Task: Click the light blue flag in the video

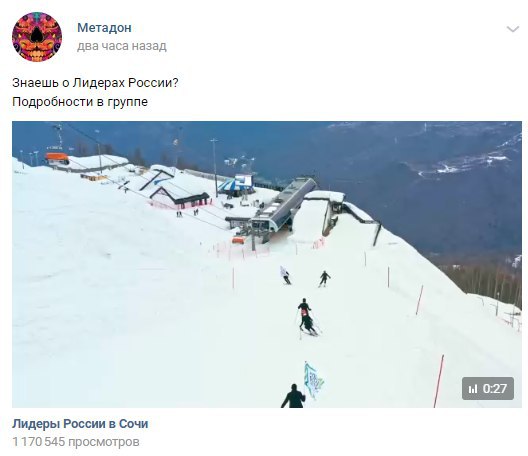Action: click(x=313, y=380)
